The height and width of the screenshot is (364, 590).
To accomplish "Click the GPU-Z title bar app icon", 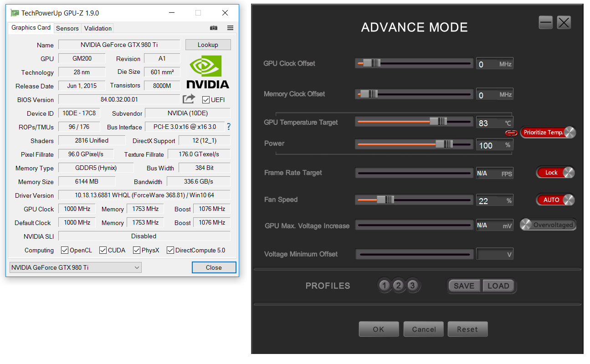I will tap(15, 13).
